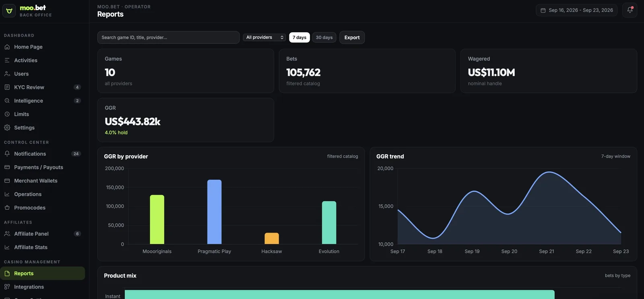644x299 pixels.
Task: Click the 4.0% hold text
Action: pyautogui.click(x=116, y=133)
